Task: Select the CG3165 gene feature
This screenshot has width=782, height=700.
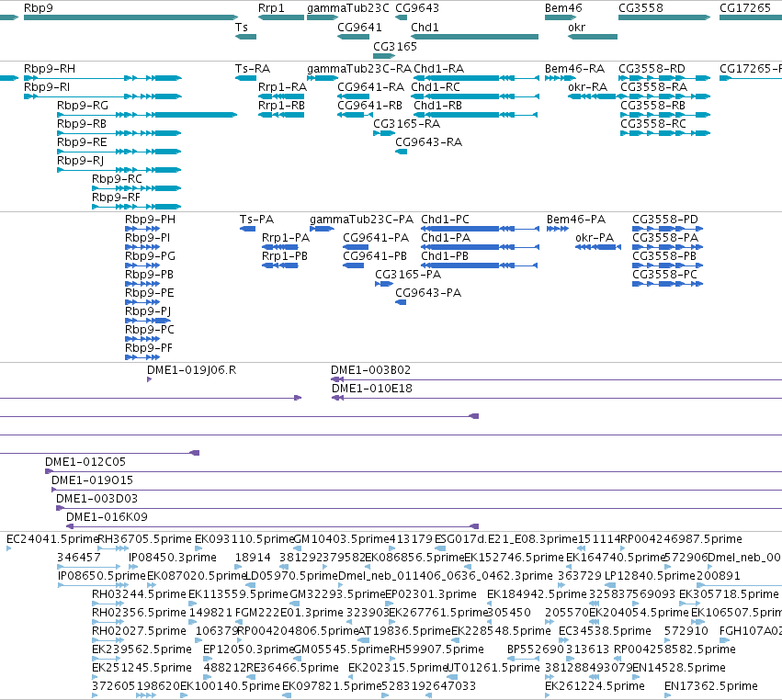Action: 384,55
